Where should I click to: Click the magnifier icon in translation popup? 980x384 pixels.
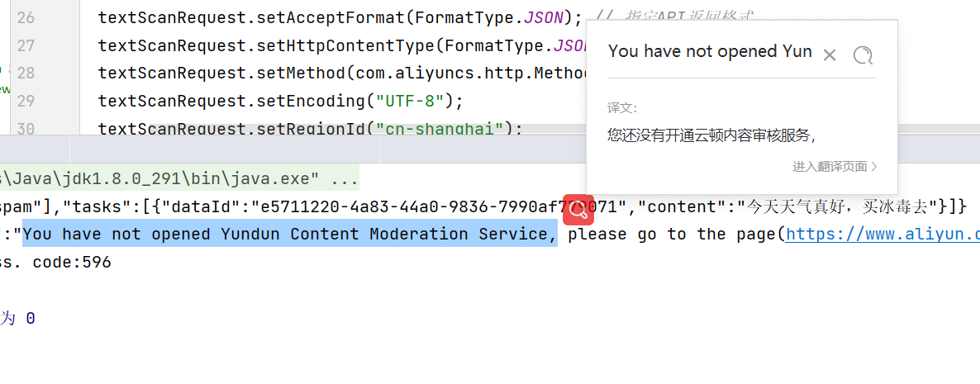click(x=863, y=55)
